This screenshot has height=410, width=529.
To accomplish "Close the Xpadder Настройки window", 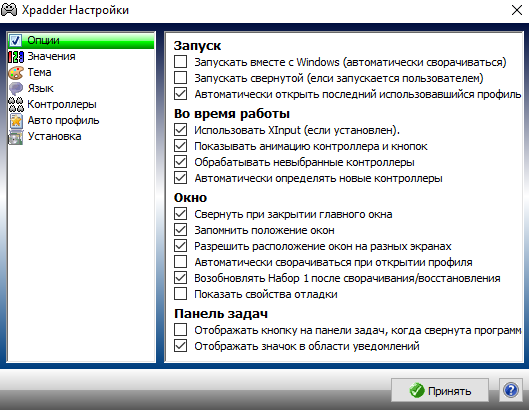I will 517,10.
